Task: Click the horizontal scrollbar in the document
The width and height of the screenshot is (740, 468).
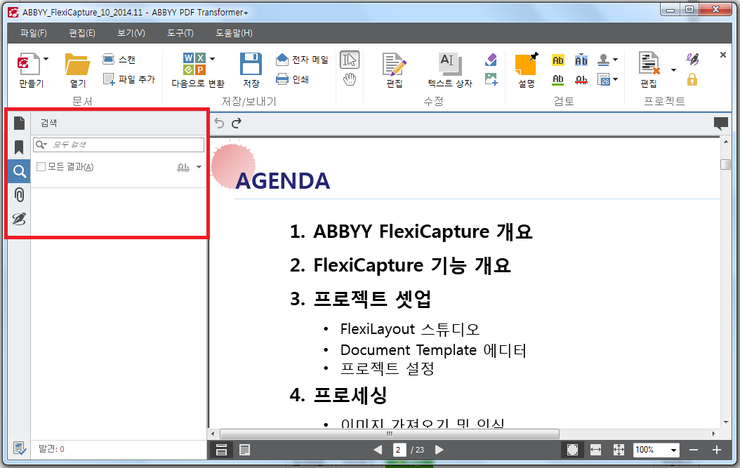Action: [389, 434]
